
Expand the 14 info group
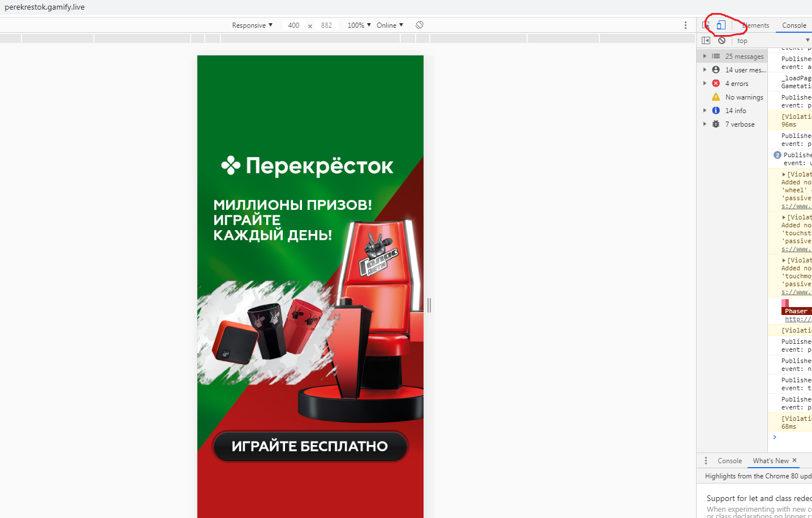tap(705, 110)
